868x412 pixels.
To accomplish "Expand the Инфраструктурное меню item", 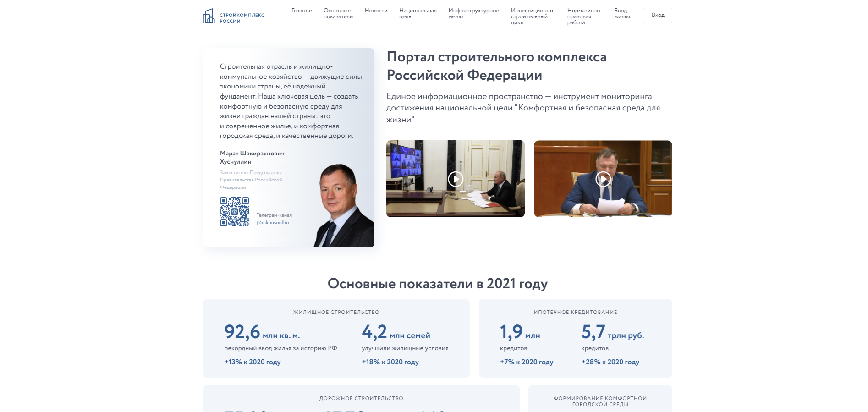I will pyautogui.click(x=473, y=14).
